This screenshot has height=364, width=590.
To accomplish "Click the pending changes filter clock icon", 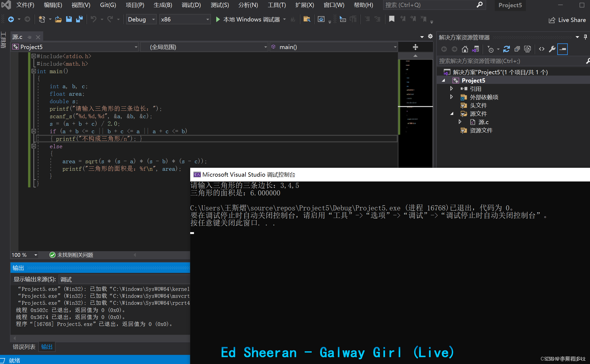I will (x=490, y=49).
